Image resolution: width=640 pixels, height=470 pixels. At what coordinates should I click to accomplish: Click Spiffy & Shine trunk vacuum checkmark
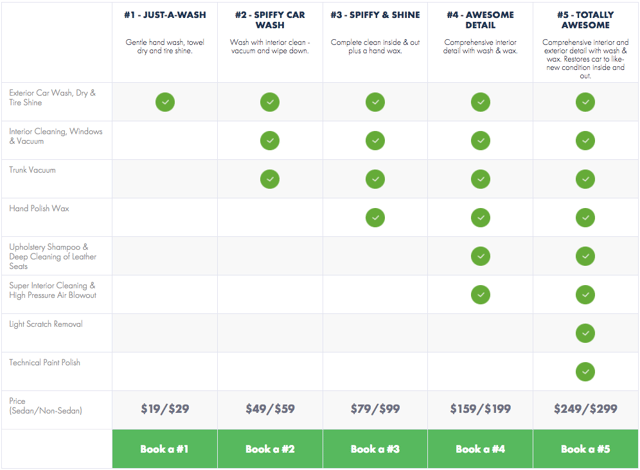pos(375,179)
